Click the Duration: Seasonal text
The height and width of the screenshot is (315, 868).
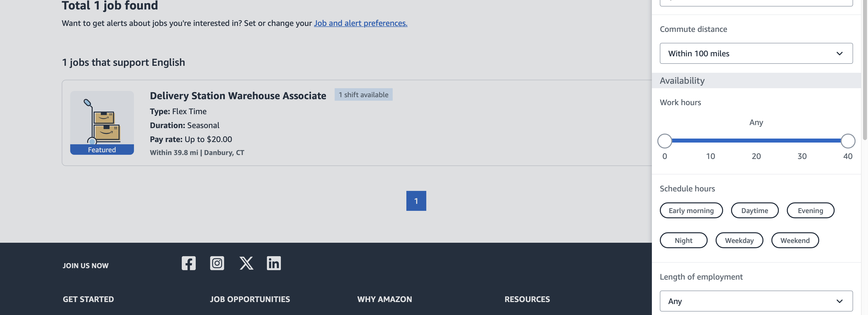(184, 125)
